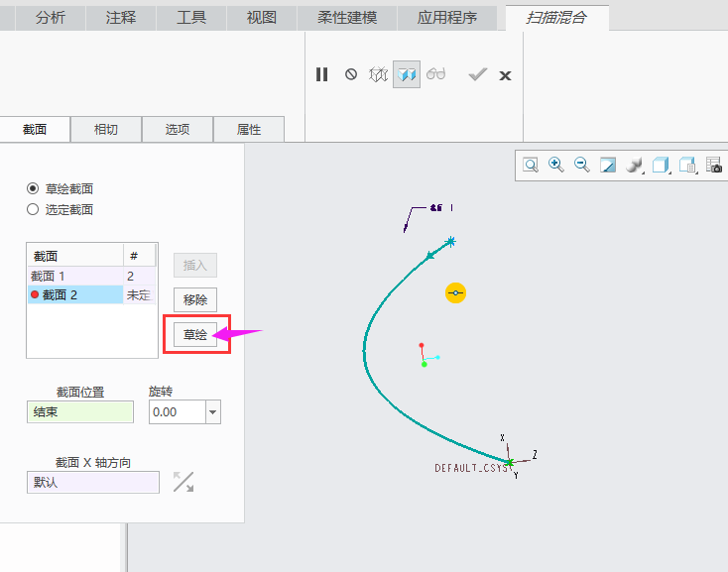Screen dimensions: 728x572
Task: Open the 选项 panel tab
Action: coord(178,130)
